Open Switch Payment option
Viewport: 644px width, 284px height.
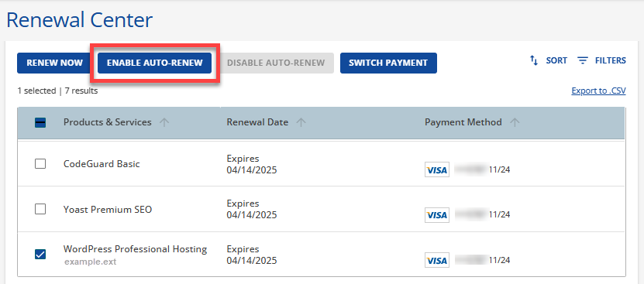pos(388,63)
